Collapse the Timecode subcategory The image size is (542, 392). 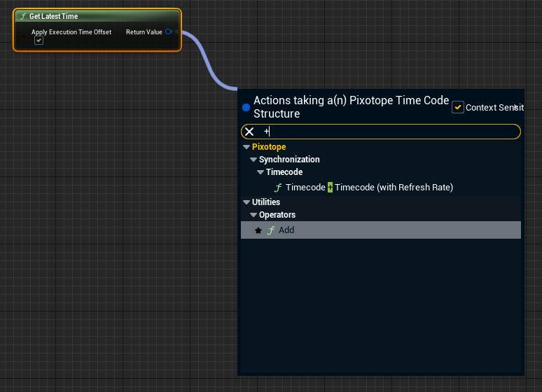[260, 172]
